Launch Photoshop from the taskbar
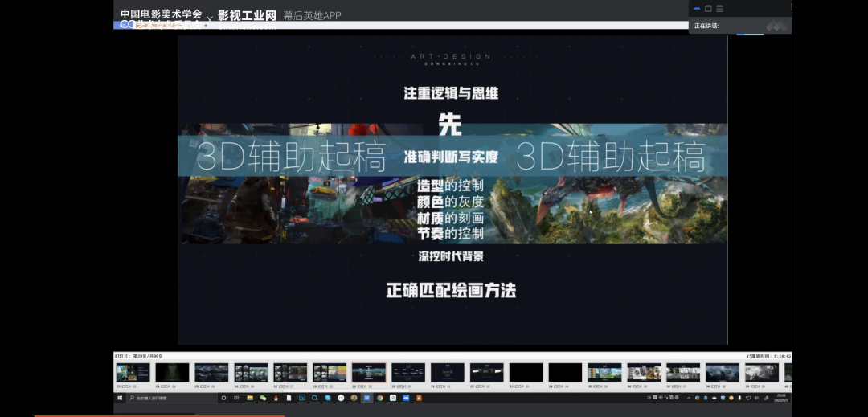Screen dimensions: 868x417 tap(302, 398)
